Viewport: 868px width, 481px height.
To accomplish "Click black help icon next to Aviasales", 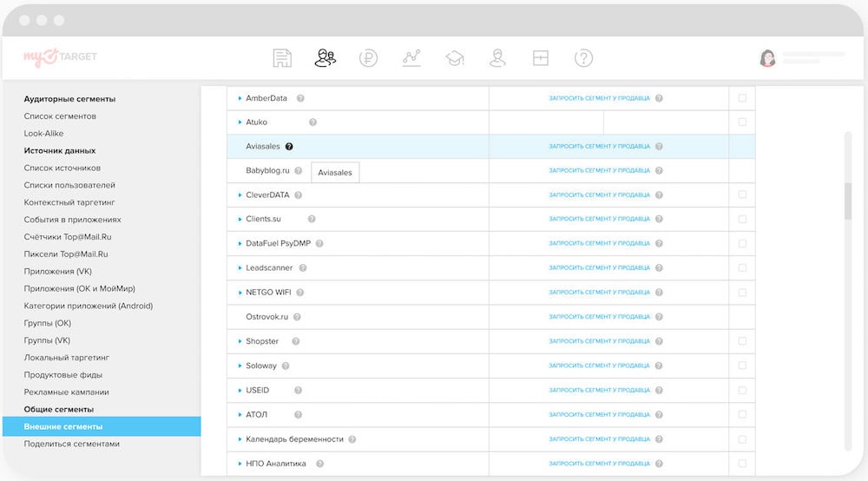I will 289,147.
